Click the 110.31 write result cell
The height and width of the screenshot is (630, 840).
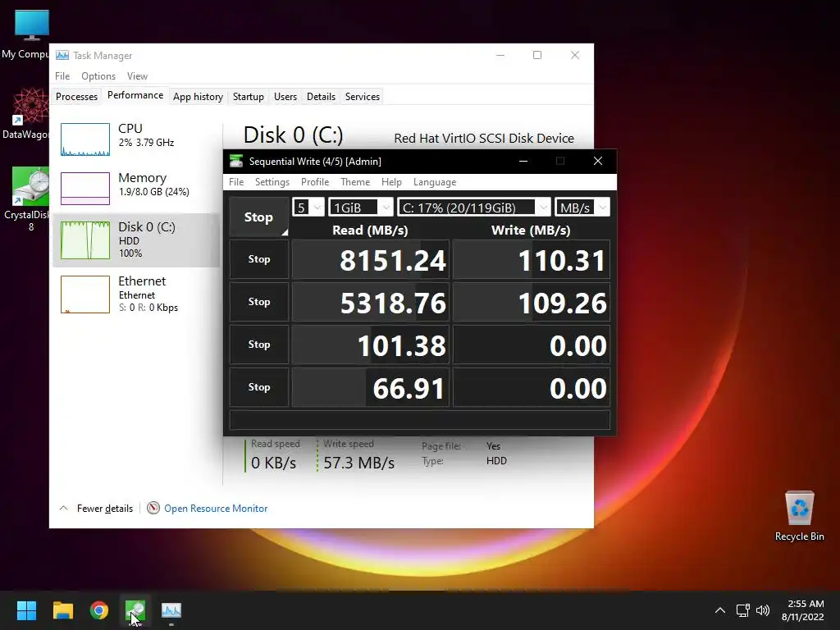(531, 259)
